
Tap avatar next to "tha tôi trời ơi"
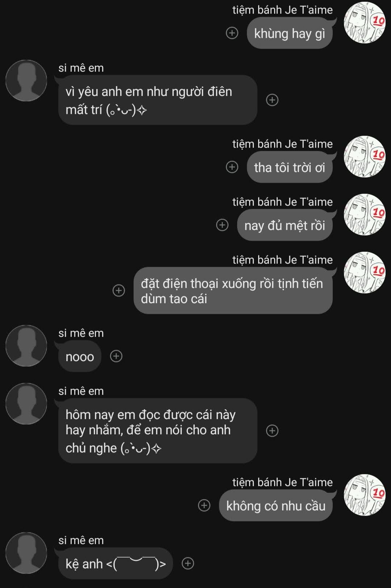pyautogui.click(x=365, y=157)
